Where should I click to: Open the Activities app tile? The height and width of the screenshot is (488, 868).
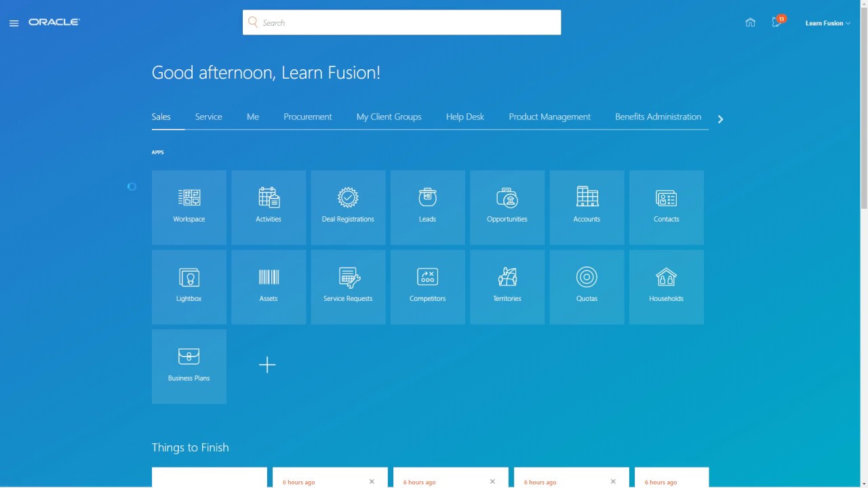pyautogui.click(x=269, y=207)
